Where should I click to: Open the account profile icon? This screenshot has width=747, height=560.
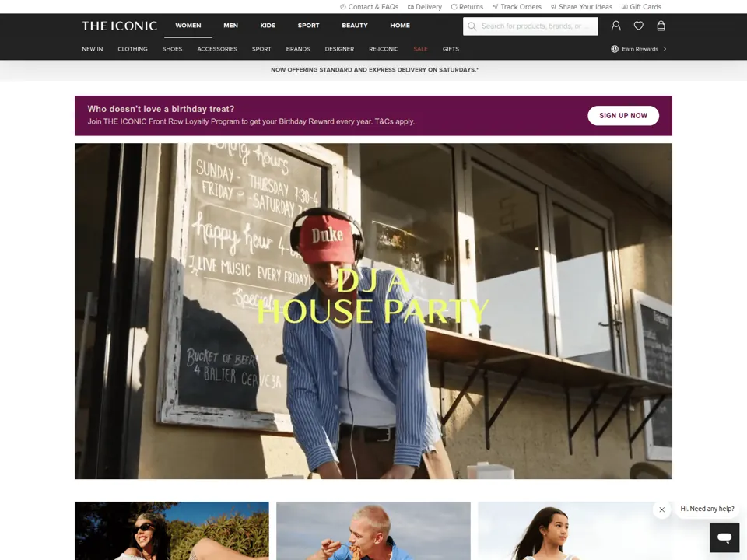click(x=616, y=26)
